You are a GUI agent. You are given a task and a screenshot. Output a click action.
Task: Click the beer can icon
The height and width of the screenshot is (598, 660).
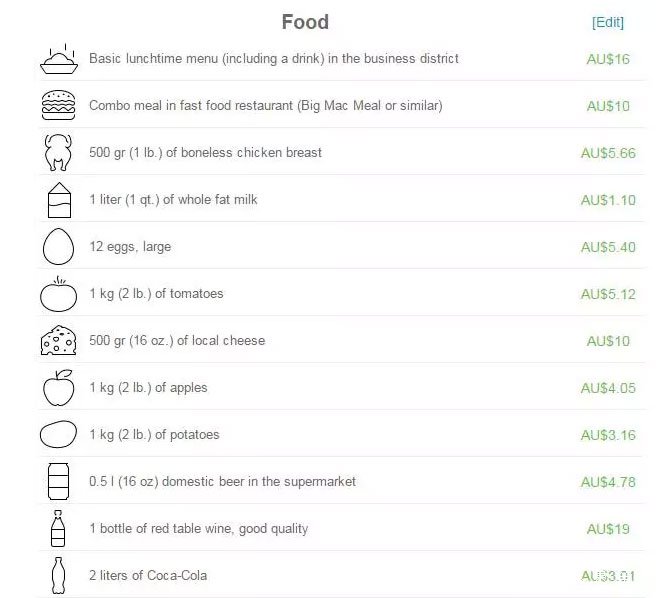coord(59,481)
